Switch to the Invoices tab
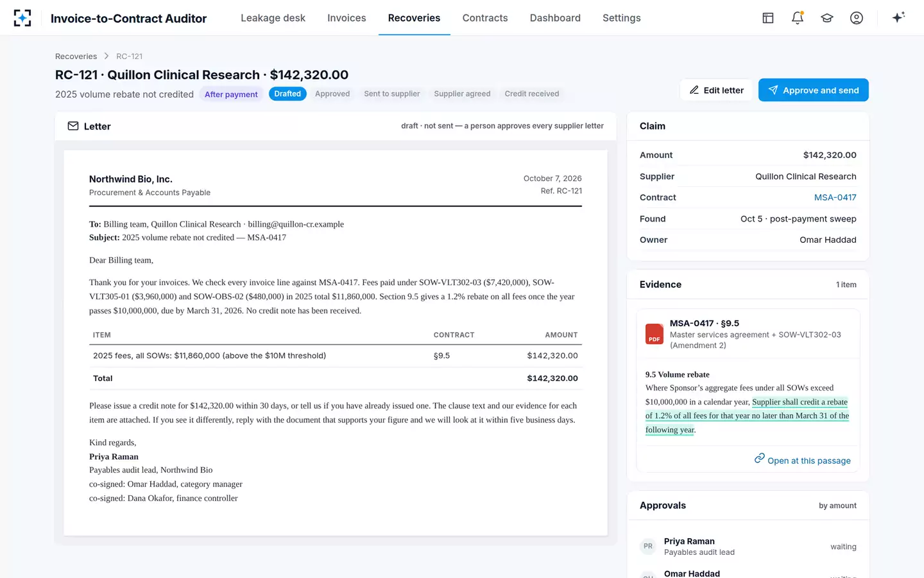Viewport: 924px width, 578px height. click(x=346, y=18)
